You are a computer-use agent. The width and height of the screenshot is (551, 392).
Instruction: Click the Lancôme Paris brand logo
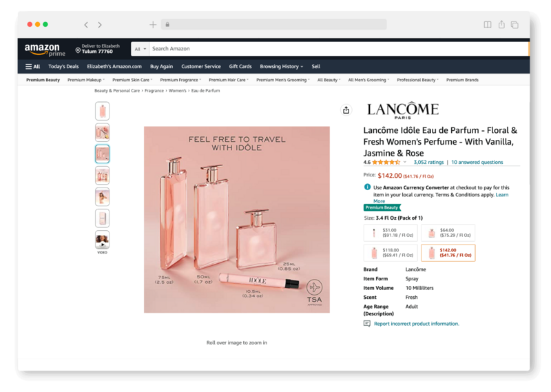click(x=403, y=111)
